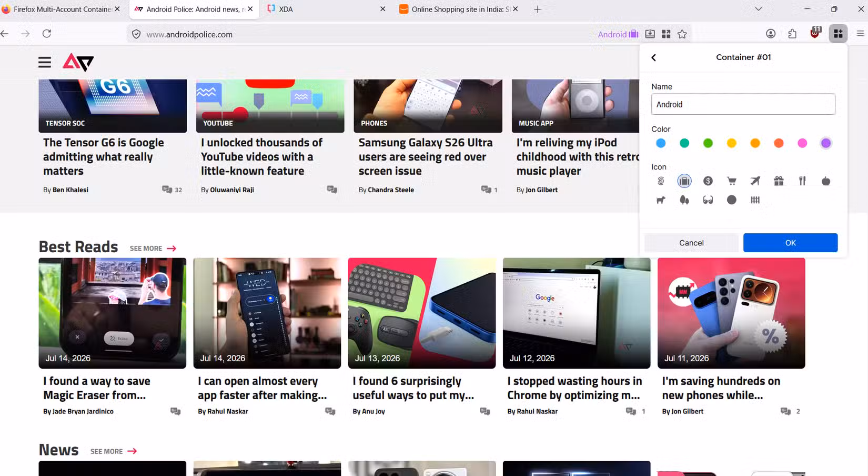
Task: Open author Chandra Steele's page
Action: click(391, 190)
